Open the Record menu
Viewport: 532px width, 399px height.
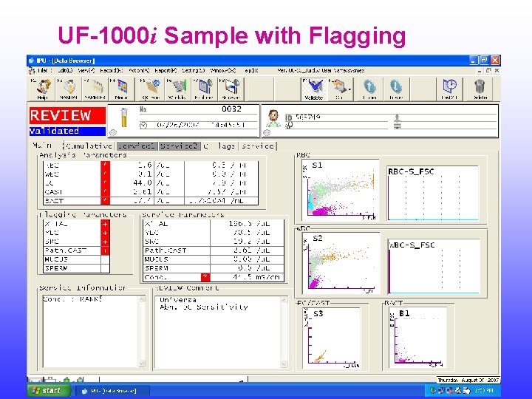point(112,71)
